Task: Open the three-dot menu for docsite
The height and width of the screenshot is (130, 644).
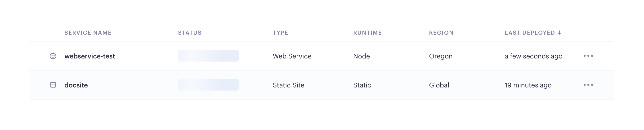Action: [588, 85]
